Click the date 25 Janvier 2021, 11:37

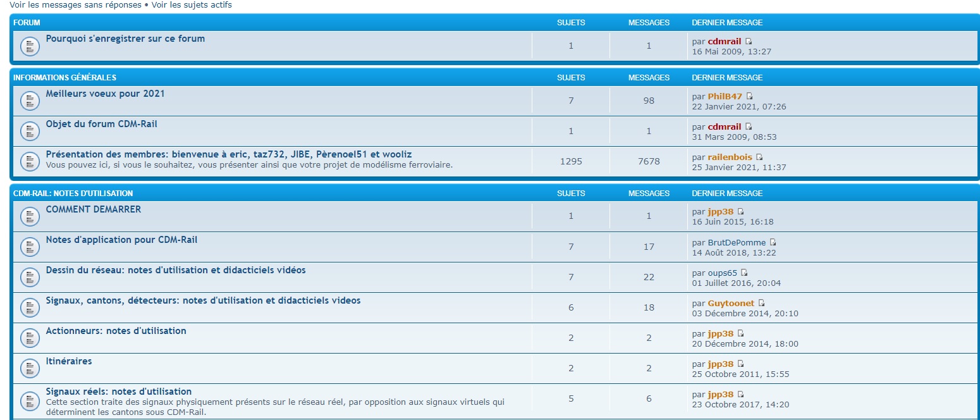pos(739,168)
